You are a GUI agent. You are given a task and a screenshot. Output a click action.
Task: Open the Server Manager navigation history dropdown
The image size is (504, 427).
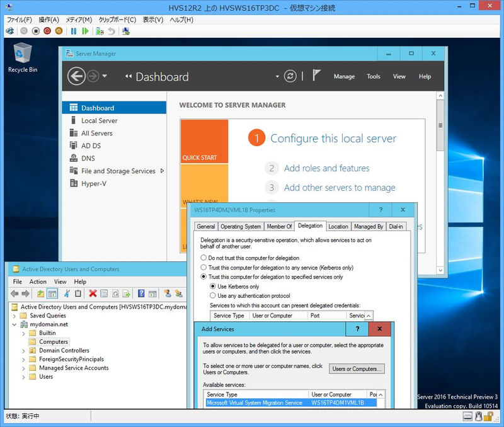[105, 76]
